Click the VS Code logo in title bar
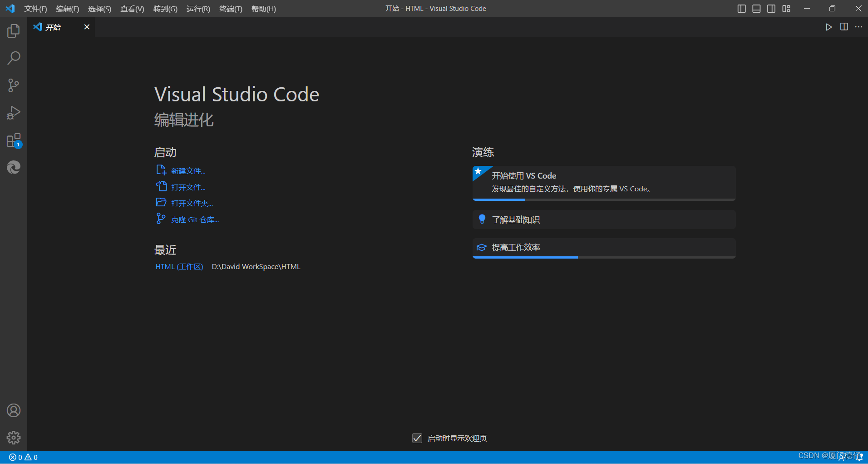 coord(10,9)
